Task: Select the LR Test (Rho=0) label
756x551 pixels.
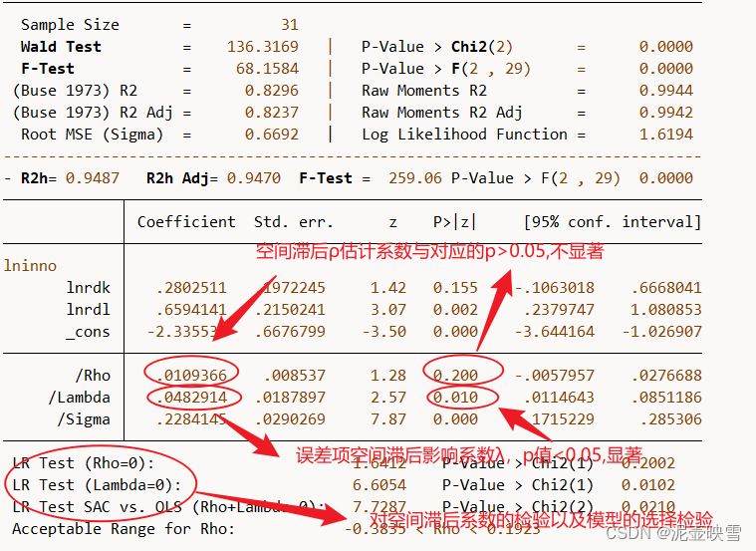Action: [84, 463]
